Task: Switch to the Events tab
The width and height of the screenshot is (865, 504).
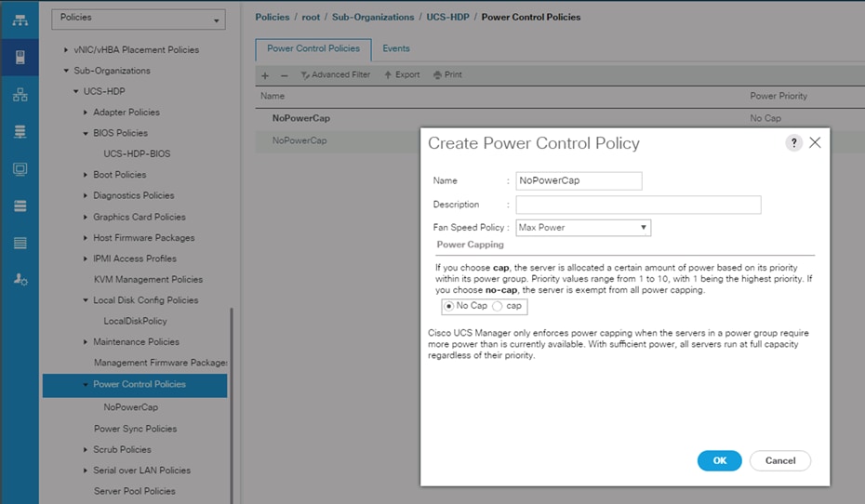Action: pos(396,48)
